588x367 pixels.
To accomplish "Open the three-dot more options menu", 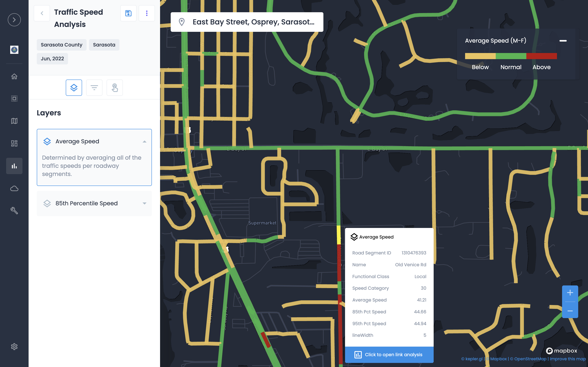I will point(147,13).
